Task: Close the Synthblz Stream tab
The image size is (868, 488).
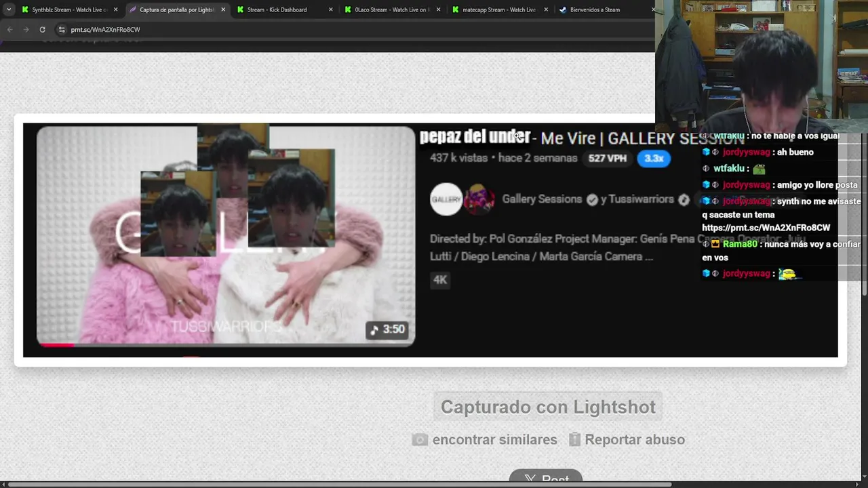Action: [115, 9]
